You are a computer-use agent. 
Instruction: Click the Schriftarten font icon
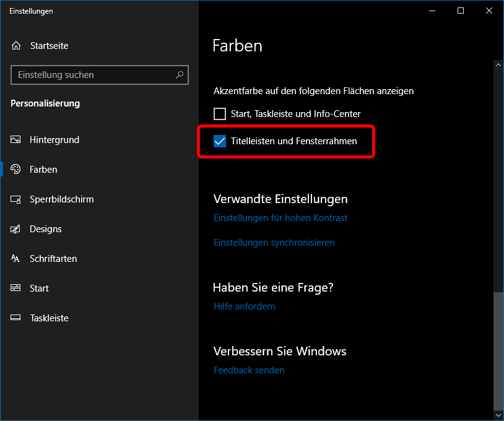coord(16,259)
